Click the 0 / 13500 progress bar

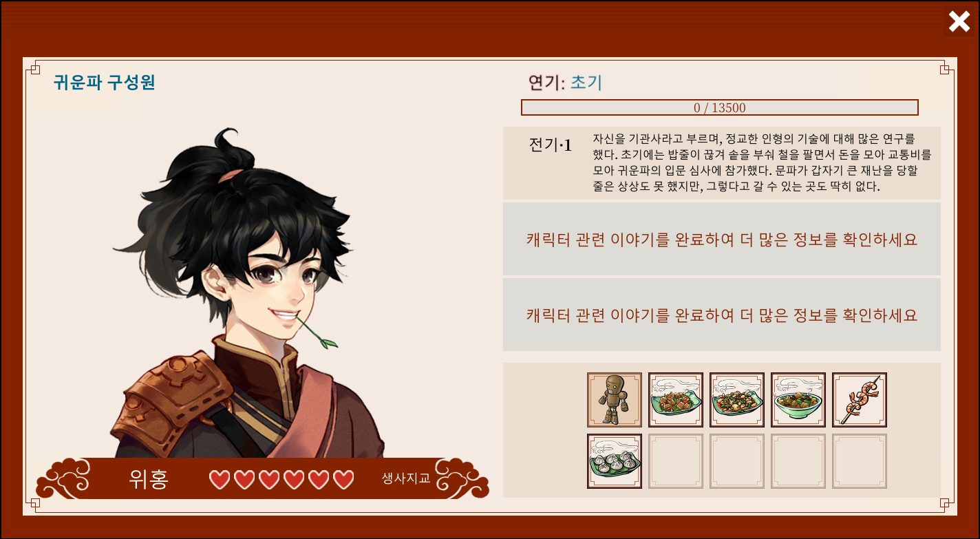[720, 107]
